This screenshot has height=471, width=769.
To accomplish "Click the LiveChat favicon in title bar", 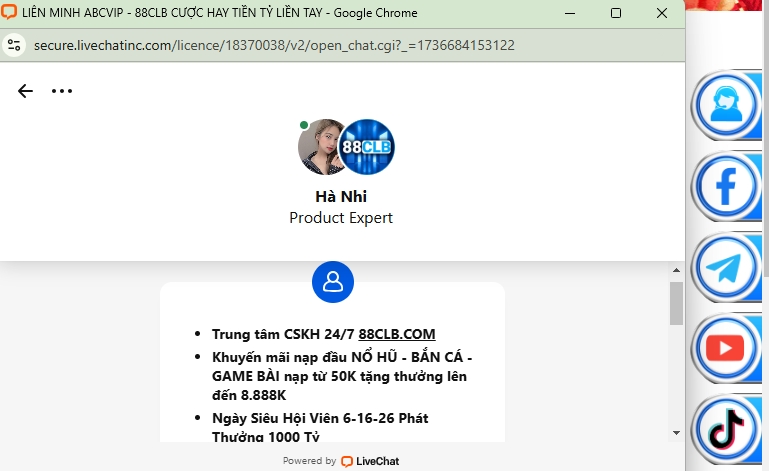I will click(9, 12).
